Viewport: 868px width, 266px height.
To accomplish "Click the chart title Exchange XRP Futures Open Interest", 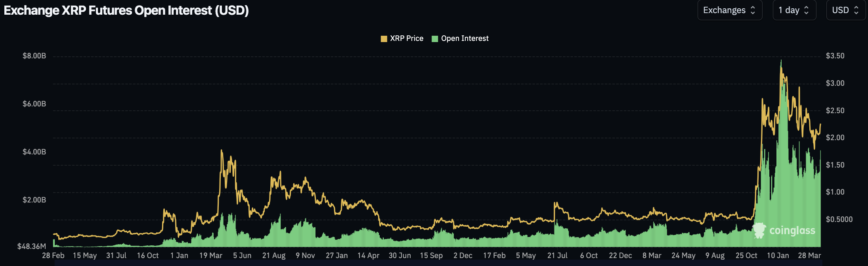I will [126, 10].
